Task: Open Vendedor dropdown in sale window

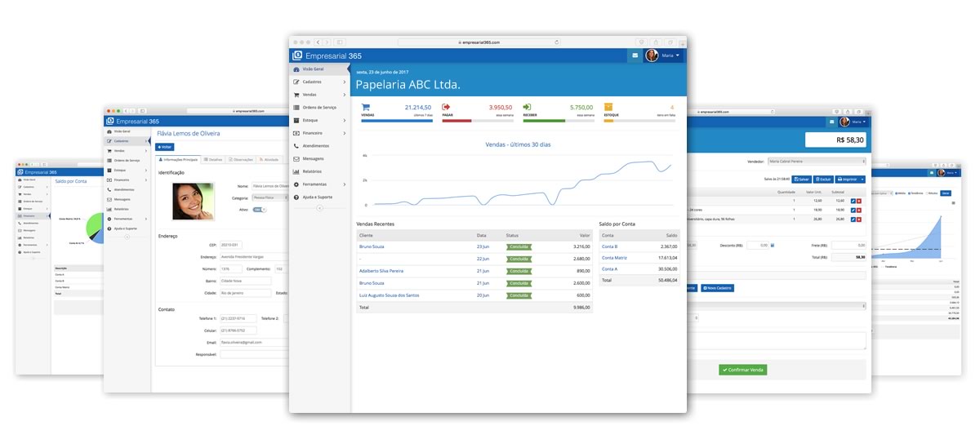Action: click(816, 162)
